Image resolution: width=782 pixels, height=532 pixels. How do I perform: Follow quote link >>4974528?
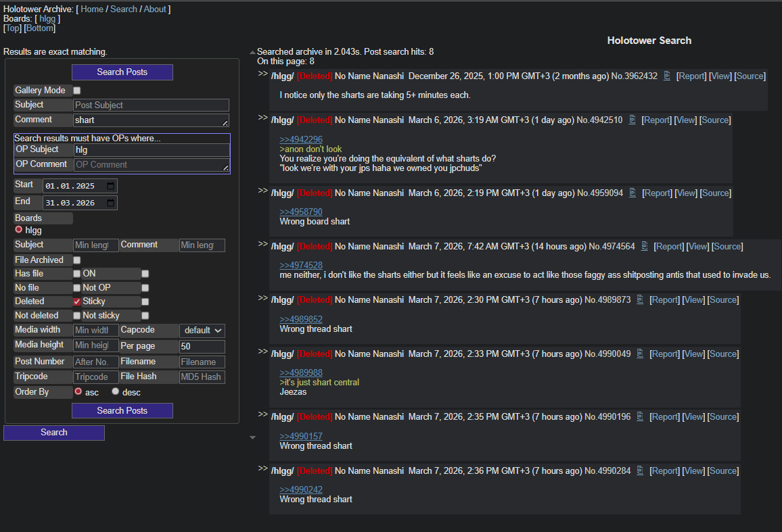pos(301,265)
